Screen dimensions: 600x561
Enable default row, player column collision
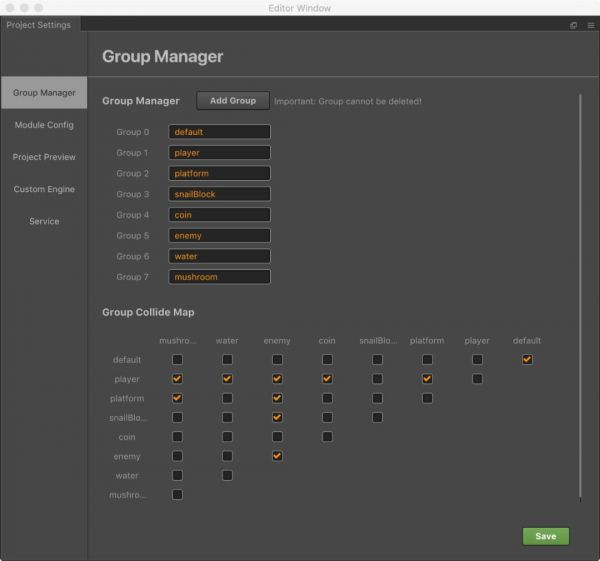click(x=477, y=359)
